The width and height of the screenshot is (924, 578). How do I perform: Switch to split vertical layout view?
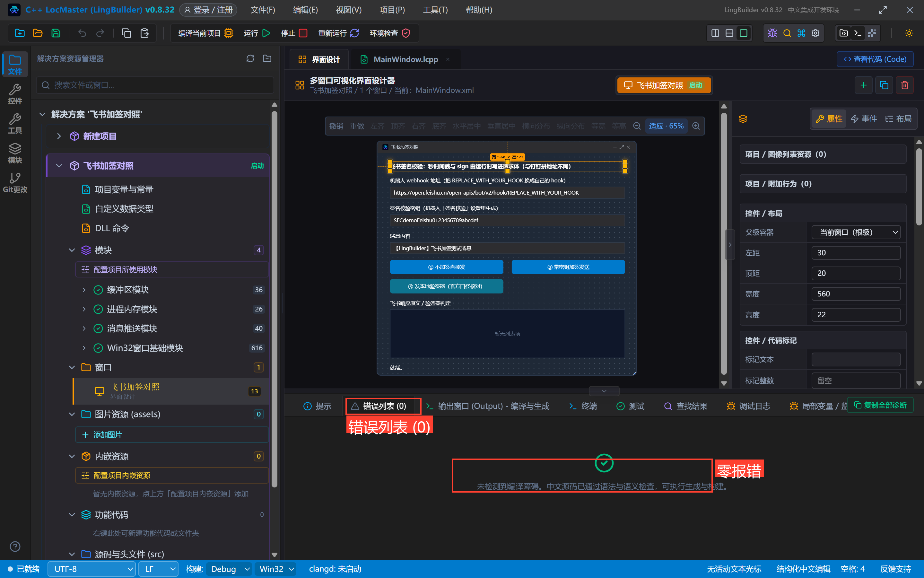tap(715, 33)
